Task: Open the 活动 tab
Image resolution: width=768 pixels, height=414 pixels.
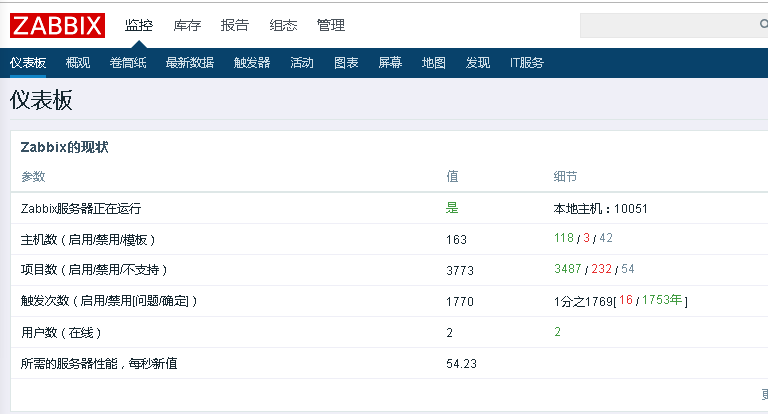Action: click(302, 63)
